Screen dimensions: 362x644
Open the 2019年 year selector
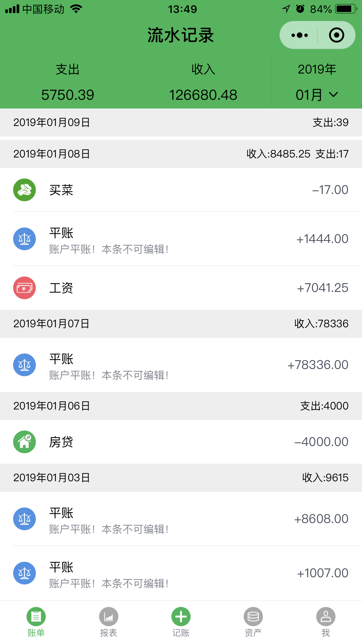(x=317, y=69)
